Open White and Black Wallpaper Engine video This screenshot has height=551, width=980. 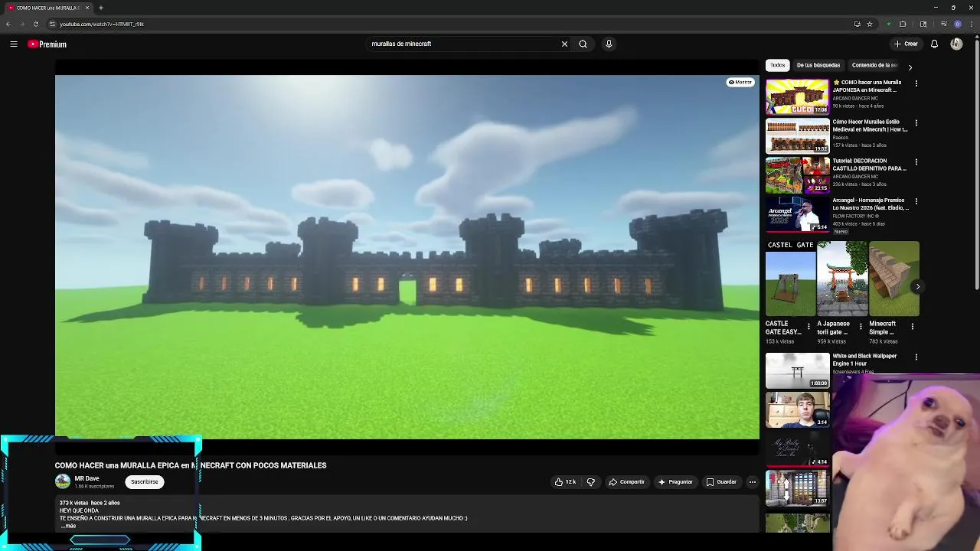798,370
